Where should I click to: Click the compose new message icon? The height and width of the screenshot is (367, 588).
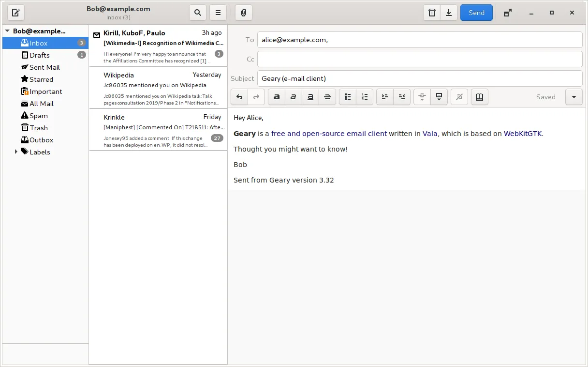16,13
